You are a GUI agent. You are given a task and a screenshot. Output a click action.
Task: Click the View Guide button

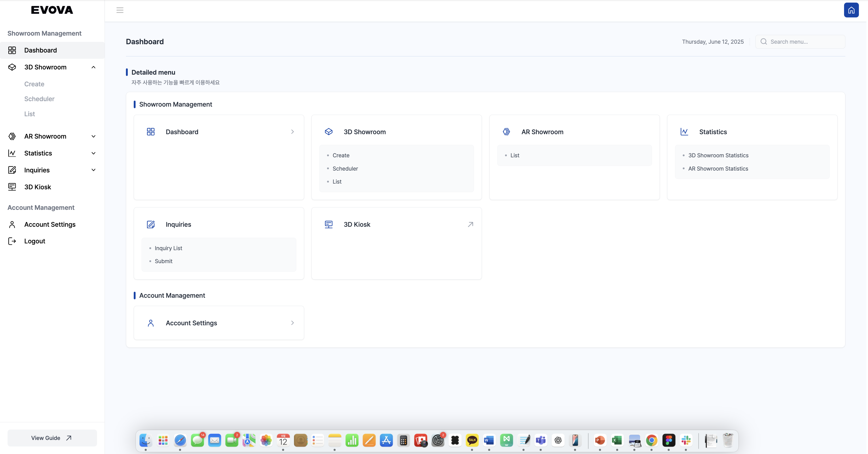coord(52,438)
